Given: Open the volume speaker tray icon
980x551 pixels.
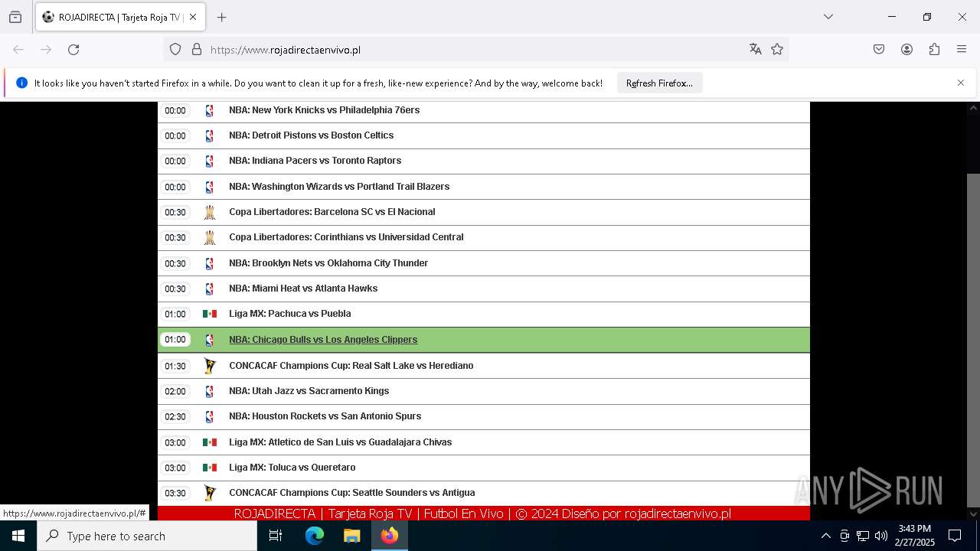Looking at the screenshot, I should [x=881, y=536].
